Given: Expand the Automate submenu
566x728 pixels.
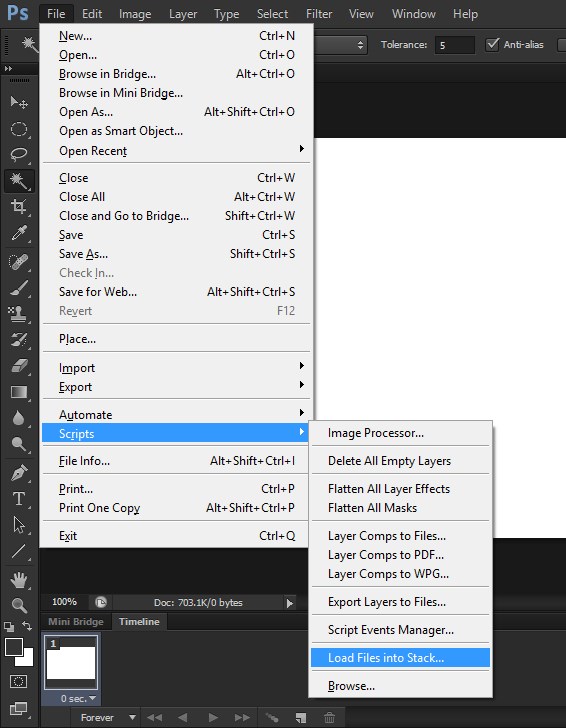Looking at the screenshot, I should pyautogui.click(x=176, y=415).
